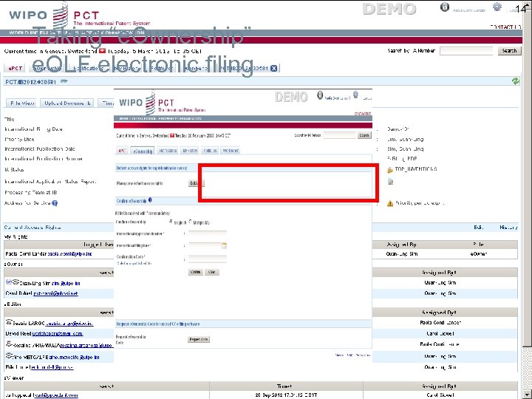Focus the International application number field
Viewport: 532px width, 399px height.
click(208, 233)
